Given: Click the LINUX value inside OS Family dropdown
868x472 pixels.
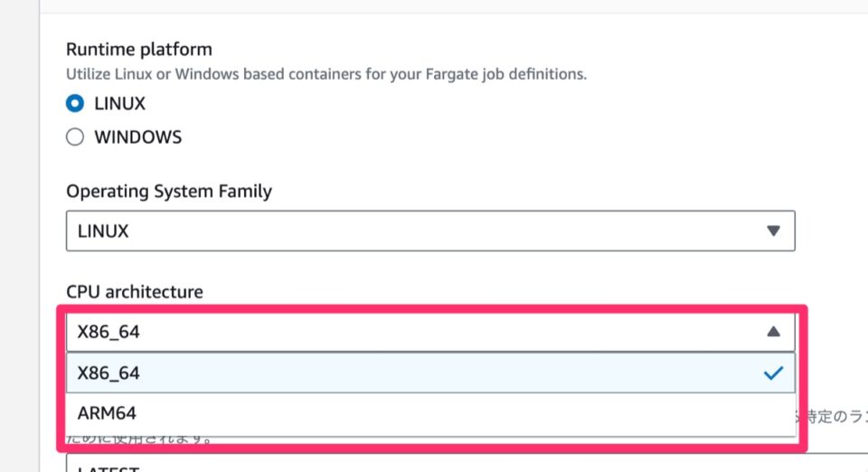Looking at the screenshot, I should [103, 231].
